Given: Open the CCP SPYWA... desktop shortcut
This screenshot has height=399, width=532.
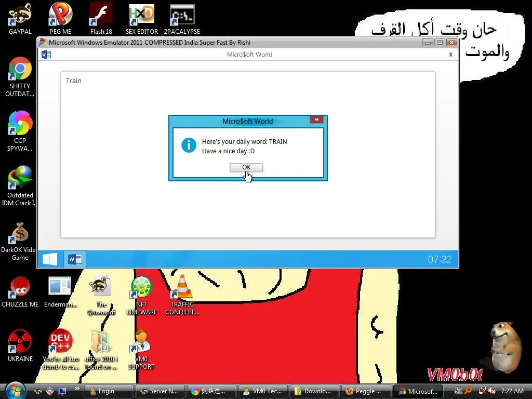Looking at the screenshot, I should click(20, 131).
